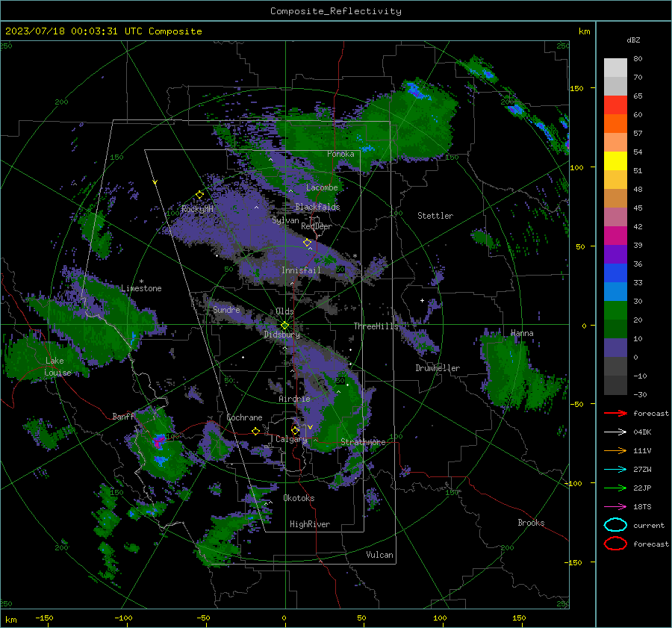The image size is (672, 628).
Task: Pick the slate-purple swatch between 10 and 0 dBZ
Action: tap(615, 348)
